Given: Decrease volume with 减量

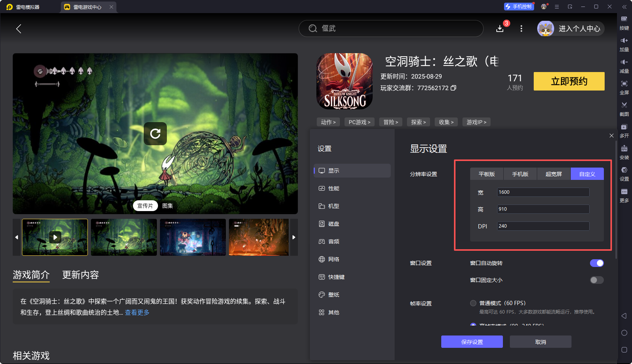Looking at the screenshot, I should tap(624, 66).
